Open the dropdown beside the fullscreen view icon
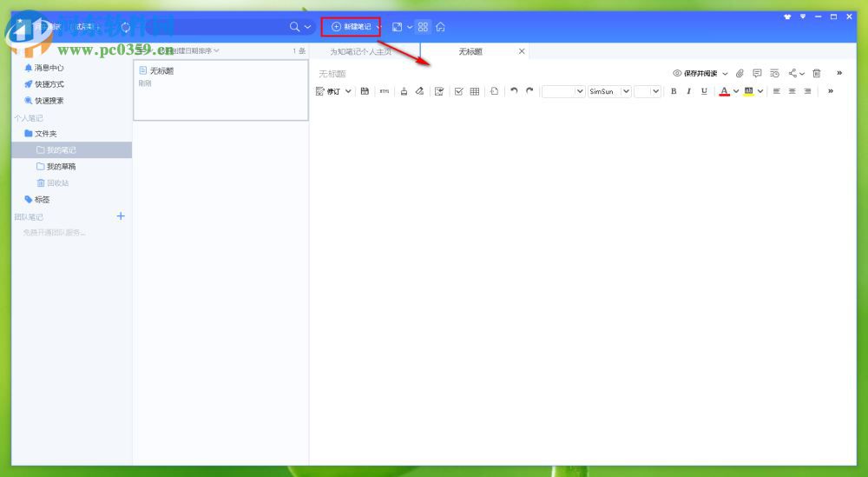 click(410, 27)
